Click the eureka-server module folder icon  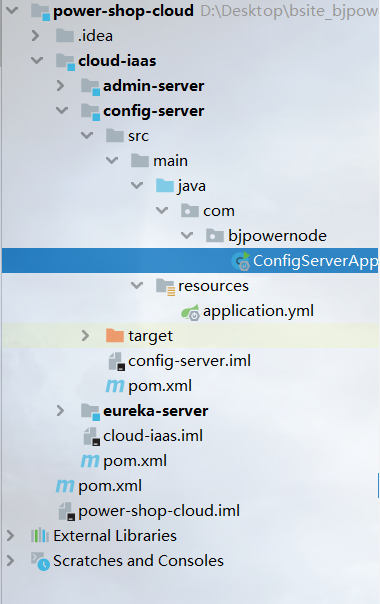(91, 412)
